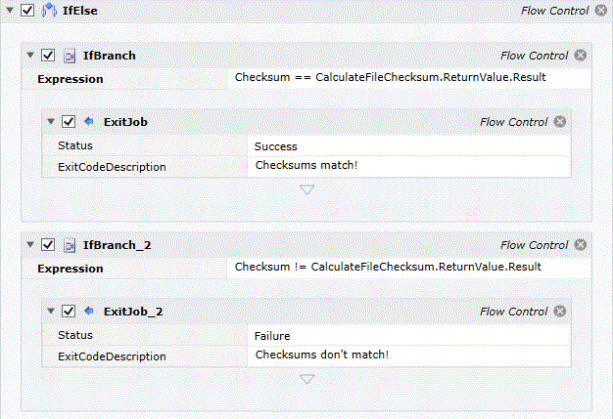Collapse the IfBranch_2 section
This screenshot has height=419, width=613.
click(x=30, y=244)
